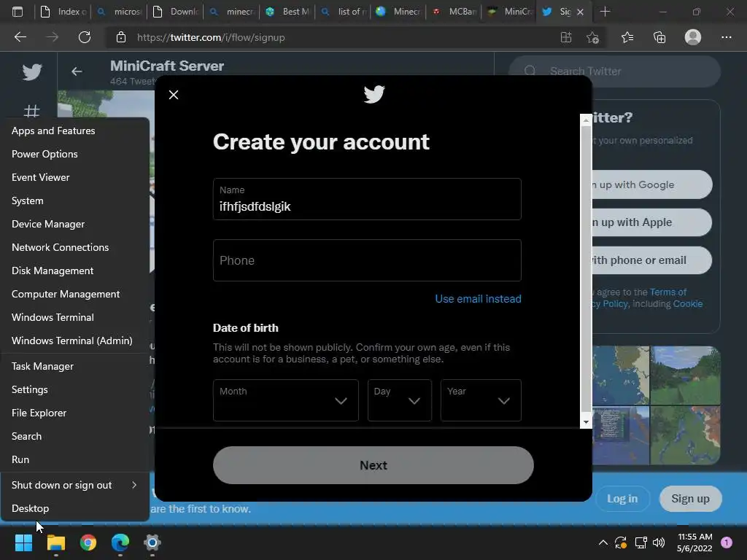Screen dimensions: 747x560
Task: Click the Name input field
Action: click(367, 199)
